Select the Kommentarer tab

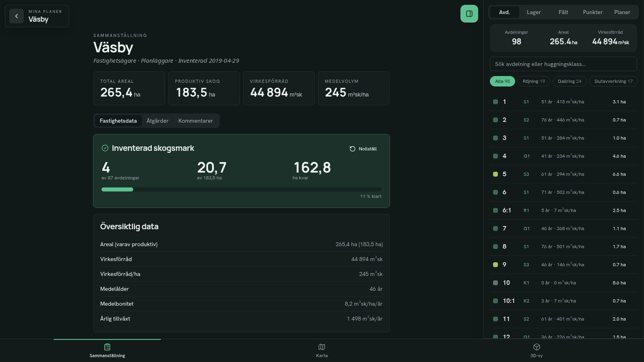(x=196, y=121)
